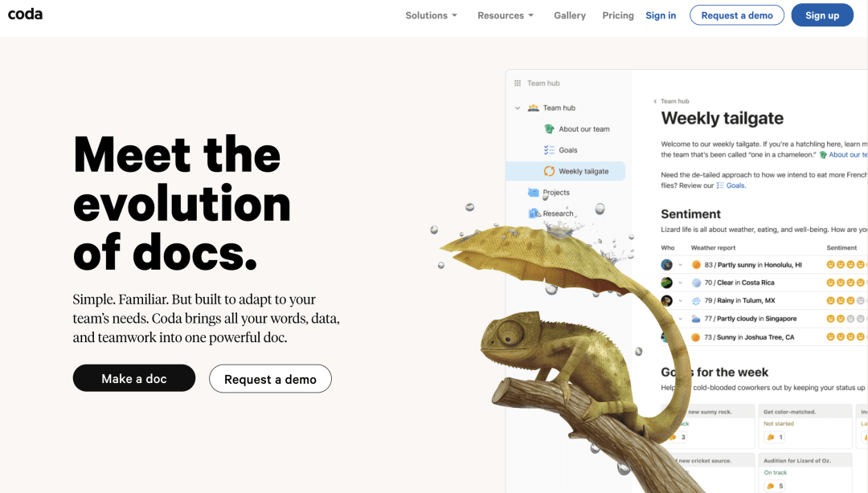
Task: Collapse the Team hub tree chevron
Action: coord(518,108)
